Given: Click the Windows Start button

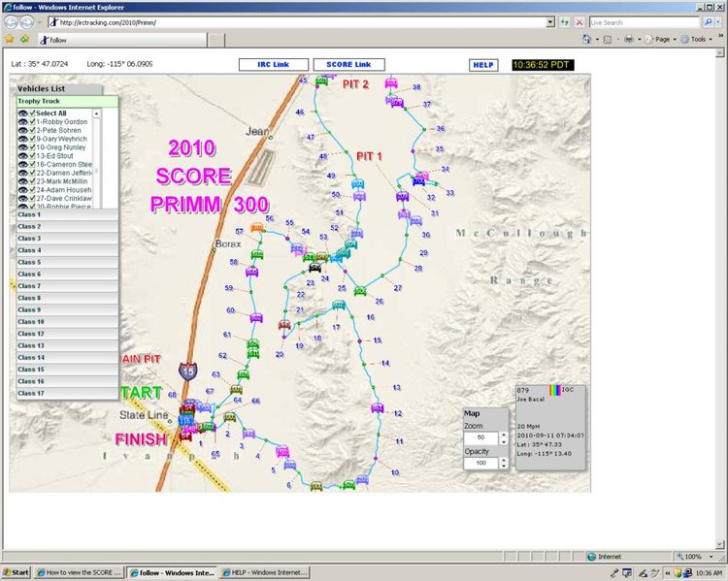Looking at the screenshot, I should coord(17,572).
